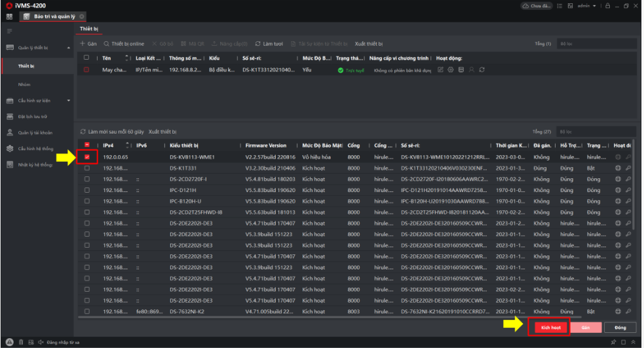The height and width of the screenshot is (348, 644).
Task: Select Nhóm in the left sidebar
Action: pyautogui.click(x=24, y=85)
